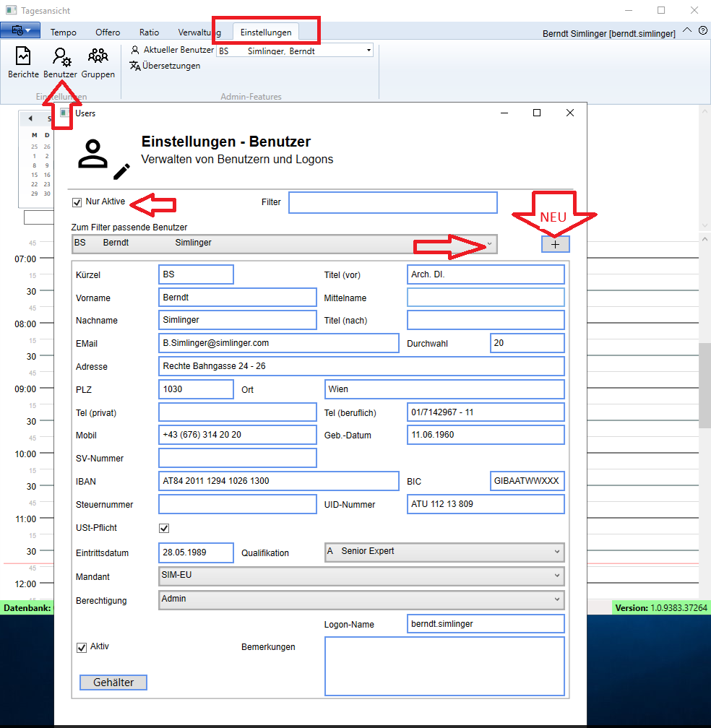The width and height of the screenshot is (711, 728).
Task: Go to previous month in mini calendar
Action: coord(30,118)
